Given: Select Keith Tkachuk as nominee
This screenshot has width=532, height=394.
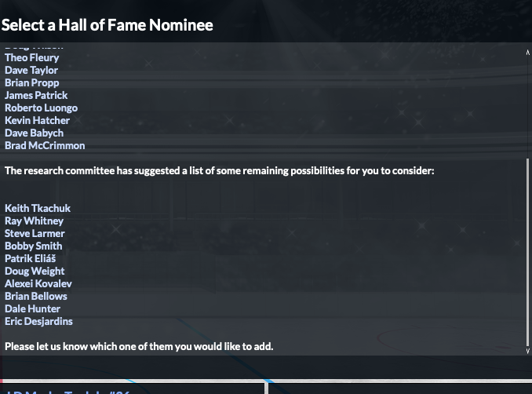Looking at the screenshot, I should 38,208.
